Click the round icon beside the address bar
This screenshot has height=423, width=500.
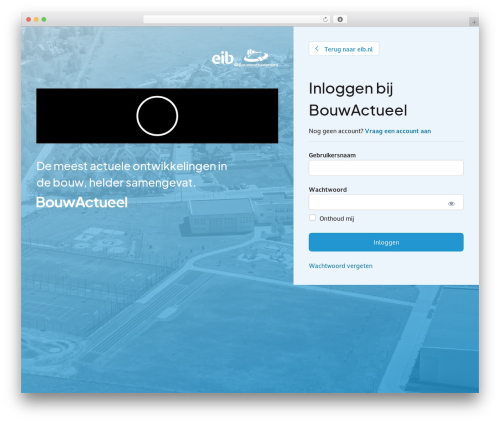[340, 20]
